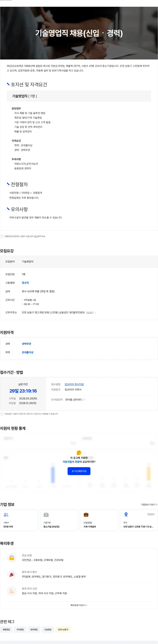Click the 휴무·휴가·행사 party icon
This screenshot has height=644, width=158.
pos(12,574)
